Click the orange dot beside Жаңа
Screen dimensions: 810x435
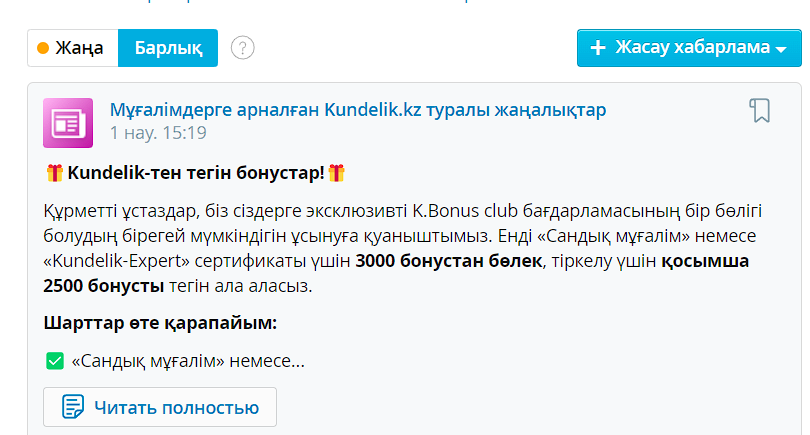point(43,48)
